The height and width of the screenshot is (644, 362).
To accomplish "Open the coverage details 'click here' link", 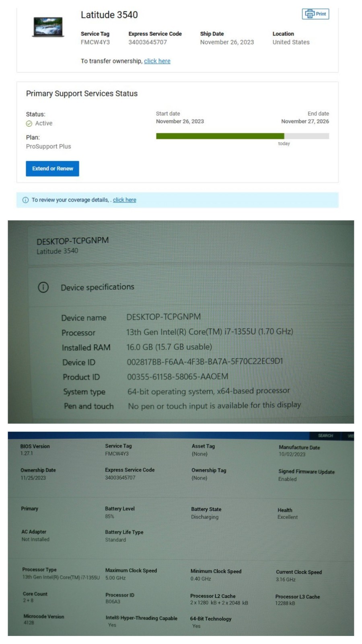I will click(x=124, y=200).
